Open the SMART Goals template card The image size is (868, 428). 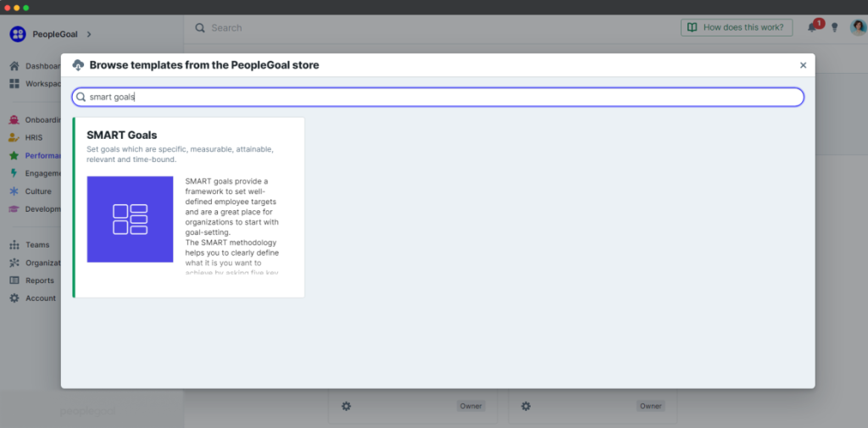189,208
